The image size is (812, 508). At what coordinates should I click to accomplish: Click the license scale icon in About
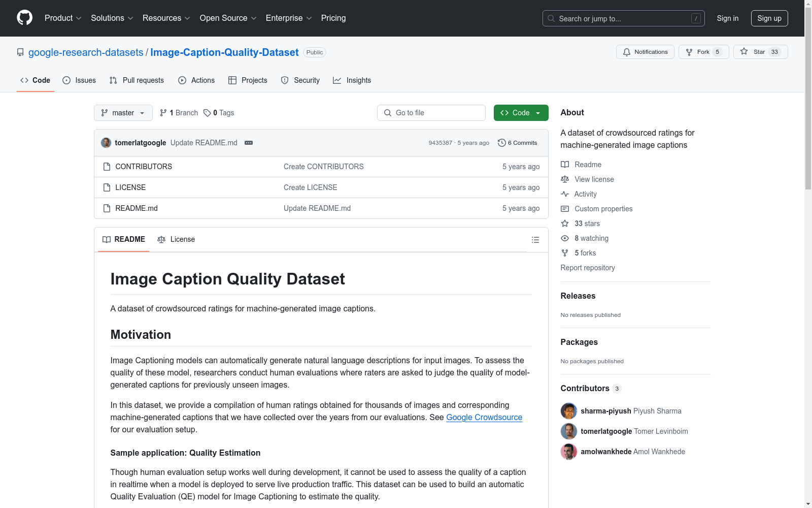tap(565, 179)
